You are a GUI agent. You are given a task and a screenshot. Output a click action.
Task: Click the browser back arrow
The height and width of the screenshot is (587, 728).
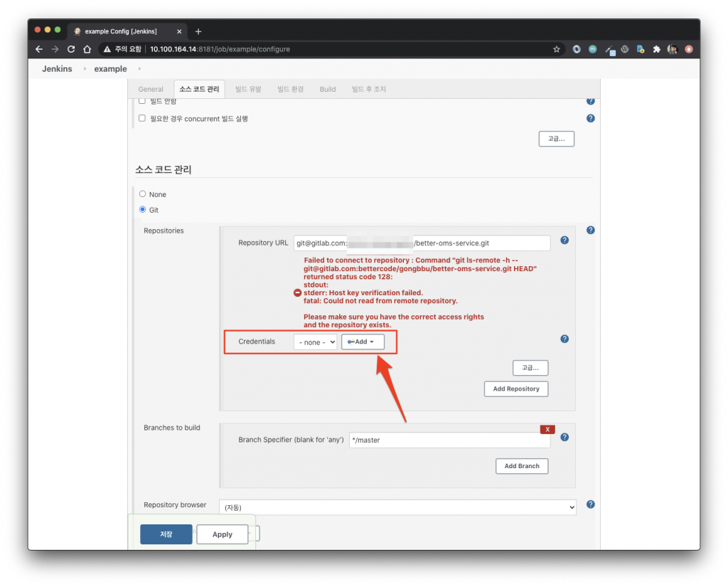click(39, 49)
